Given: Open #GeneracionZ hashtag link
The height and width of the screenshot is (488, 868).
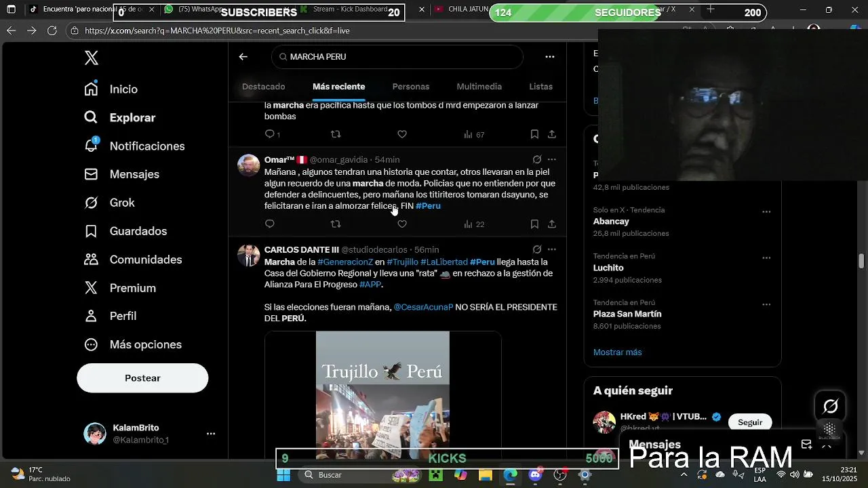Looking at the screenshot, I should [345, 262].
